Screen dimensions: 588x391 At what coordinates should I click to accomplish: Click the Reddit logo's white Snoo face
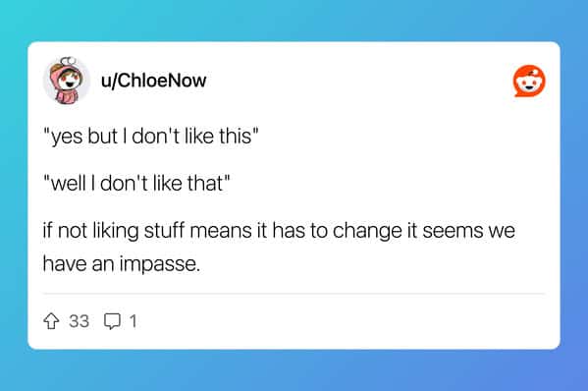tap(529, 83)
